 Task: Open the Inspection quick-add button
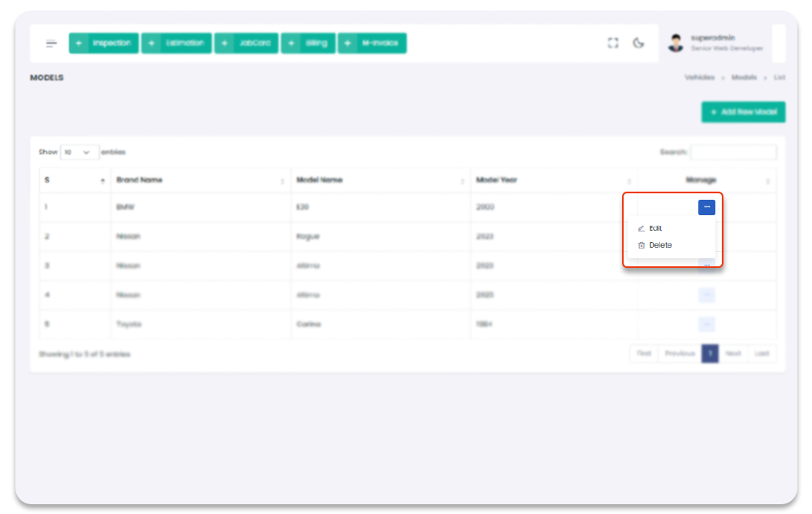104,44
